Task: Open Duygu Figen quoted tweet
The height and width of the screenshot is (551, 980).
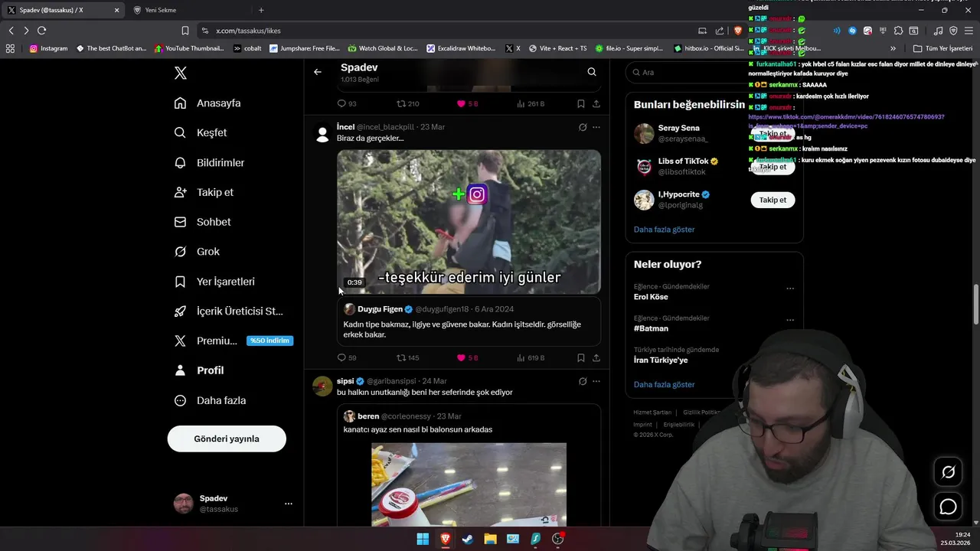Action: coord(469,321)
